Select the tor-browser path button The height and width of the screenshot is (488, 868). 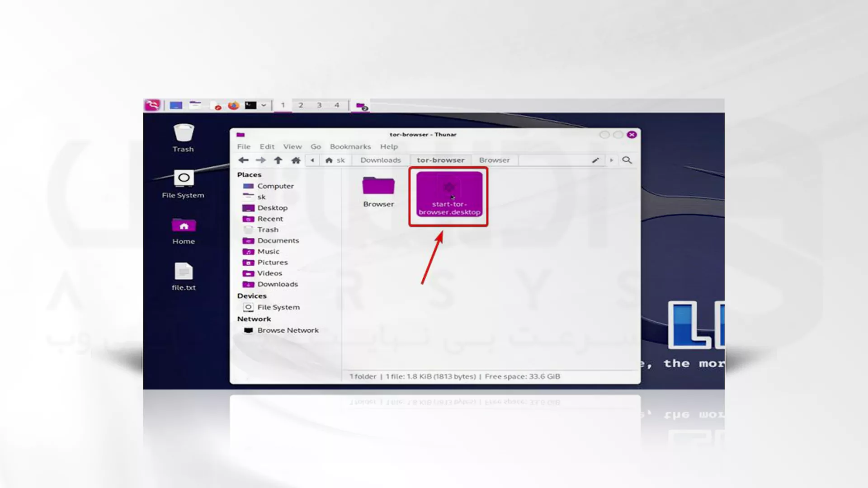[x=441, y=160]
